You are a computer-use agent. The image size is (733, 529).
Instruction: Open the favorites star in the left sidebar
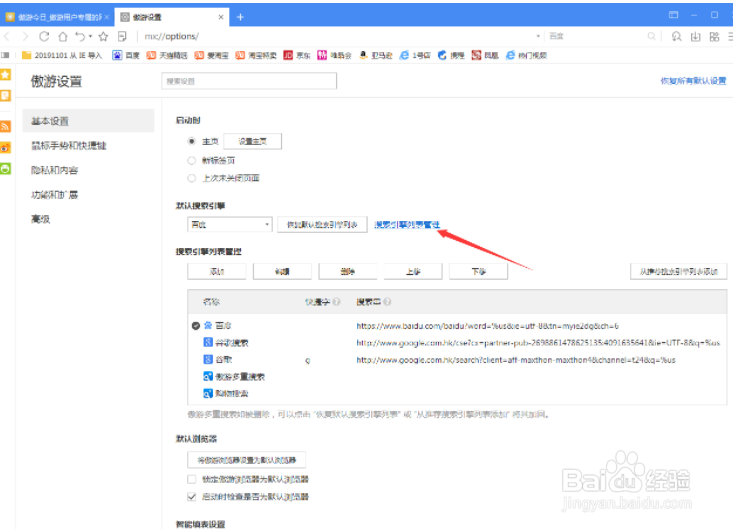pyautogui.click(x=5, y=74)
